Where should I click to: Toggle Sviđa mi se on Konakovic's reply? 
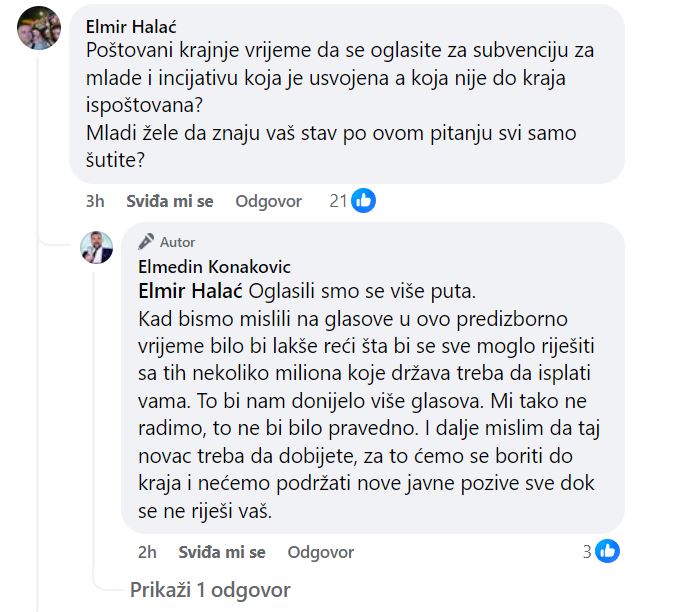pyautogui.click(x=222, y=552)
